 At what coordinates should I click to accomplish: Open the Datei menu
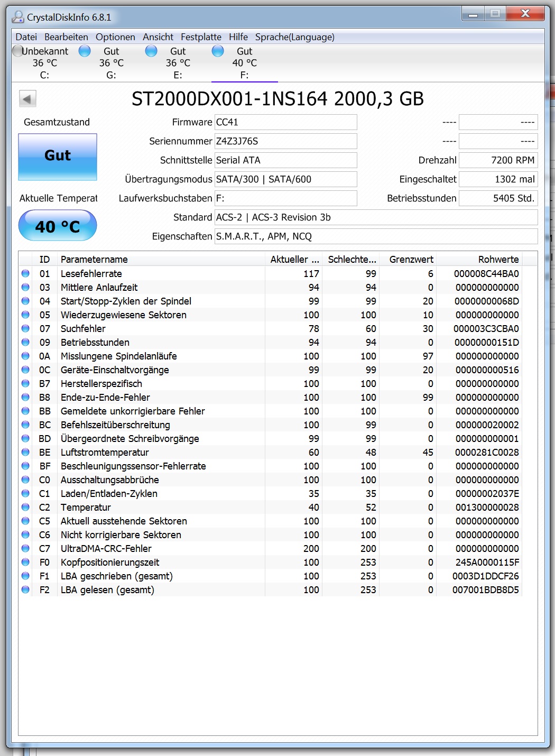click(x=26, y=37)
